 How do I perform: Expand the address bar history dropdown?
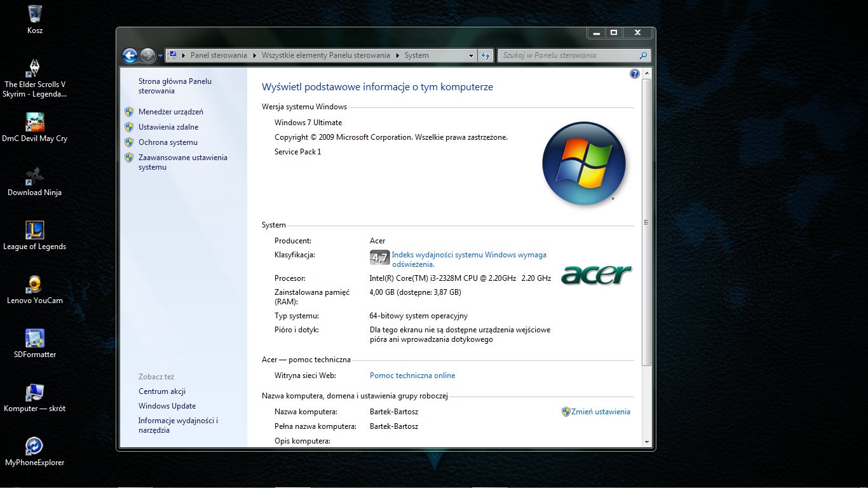(471, 56)
